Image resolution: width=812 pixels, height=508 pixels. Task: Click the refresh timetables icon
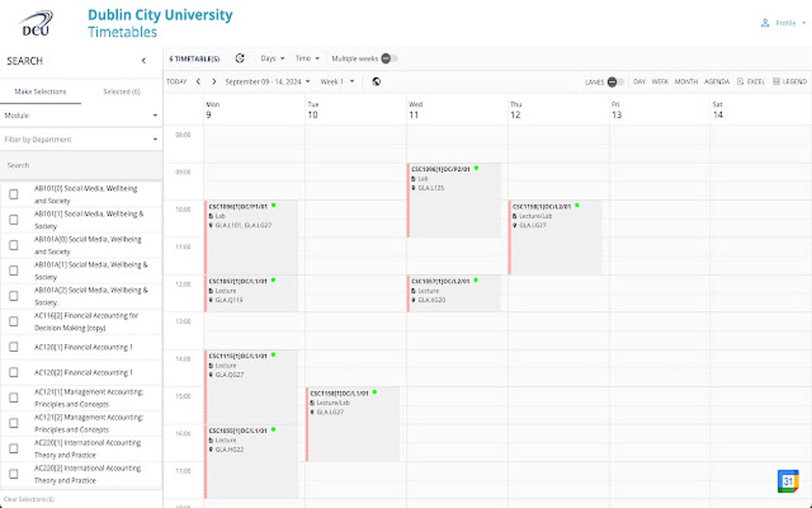point(240,58)
